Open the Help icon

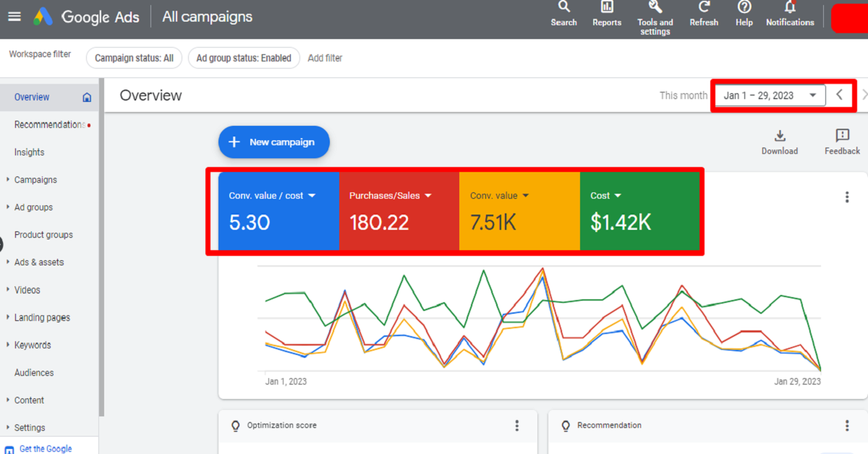point(744,13)
